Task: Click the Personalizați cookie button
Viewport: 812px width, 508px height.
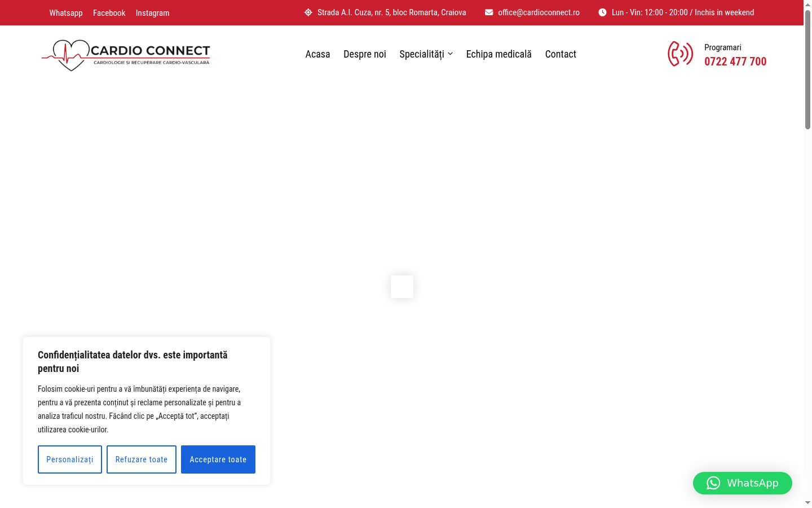Action: [70, 459]
